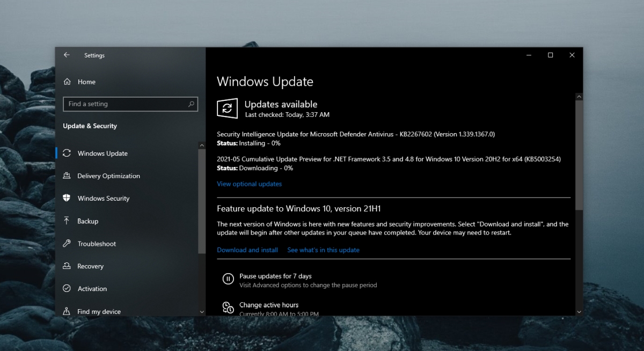
Task: Click main pane scrollbar up arrow
Action: point(579,96)
